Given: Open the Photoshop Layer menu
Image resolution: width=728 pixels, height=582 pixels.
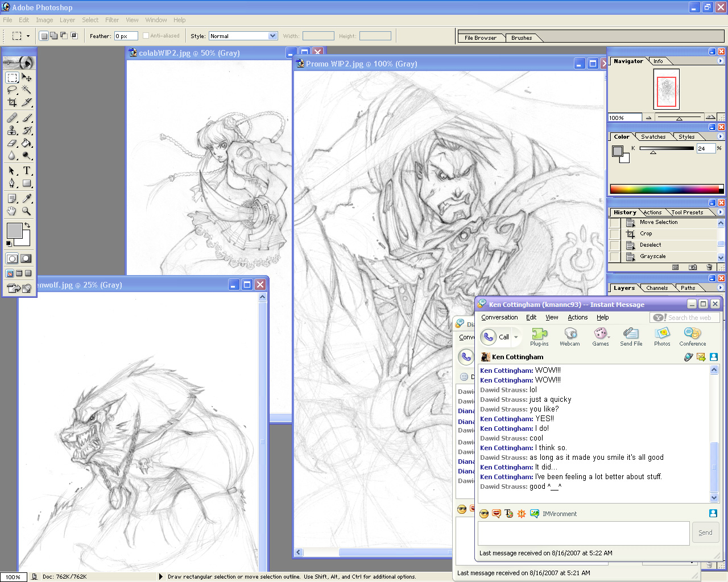Looking at the screenshot, I should 67,20.
